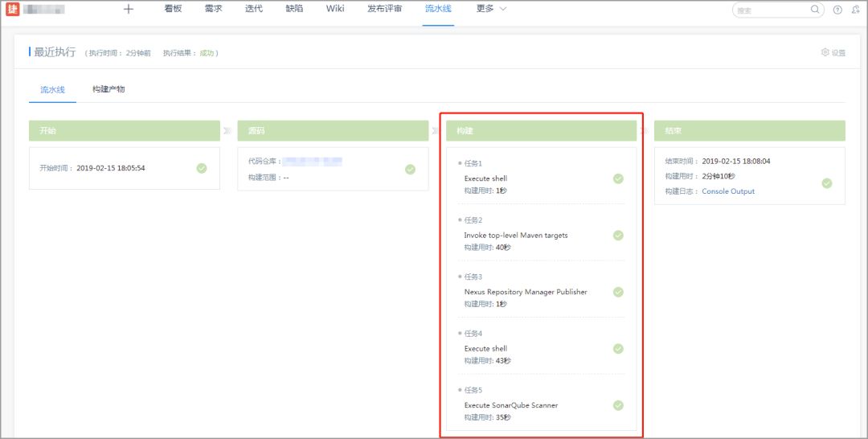Click the 源码 stage header

pyautogui.click(x=333, y=131)
